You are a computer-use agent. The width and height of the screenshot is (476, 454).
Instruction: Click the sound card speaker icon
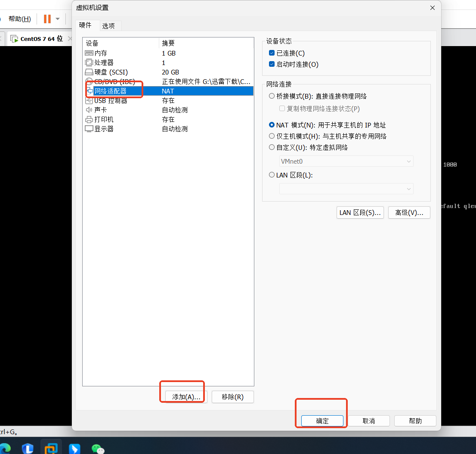[x=89, y=110]
